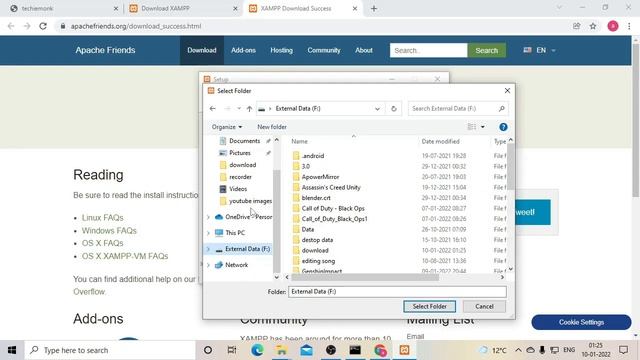This screenshot has width=640, height=360.
Task: Switch to XAMPP installer taskbar icon
Action: pyautogui.click(x=404, y=350)
